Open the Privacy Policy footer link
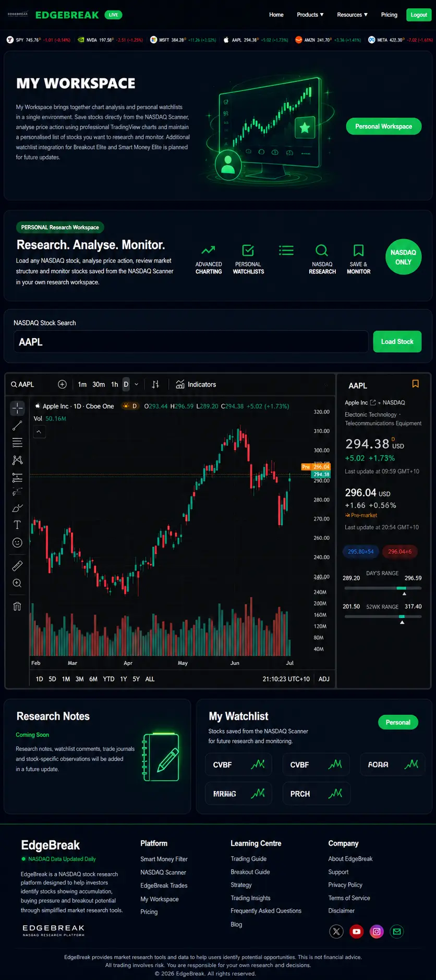 tap(345, 885)
